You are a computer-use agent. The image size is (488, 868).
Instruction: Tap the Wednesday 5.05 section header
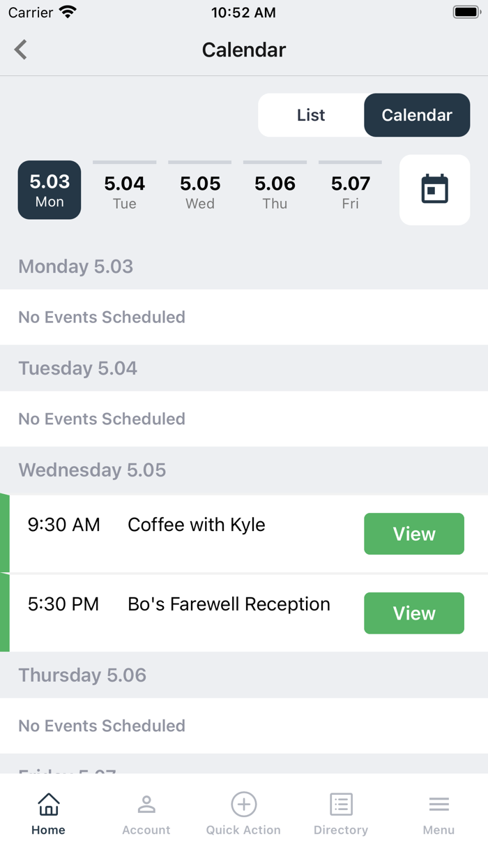click(92, 470)
